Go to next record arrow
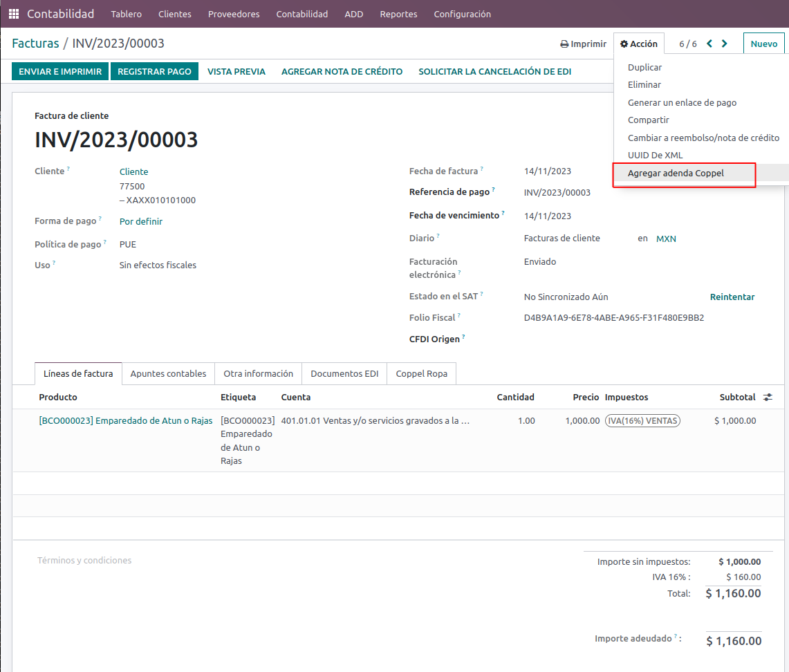The image size is (789, 672). (725, 44)
